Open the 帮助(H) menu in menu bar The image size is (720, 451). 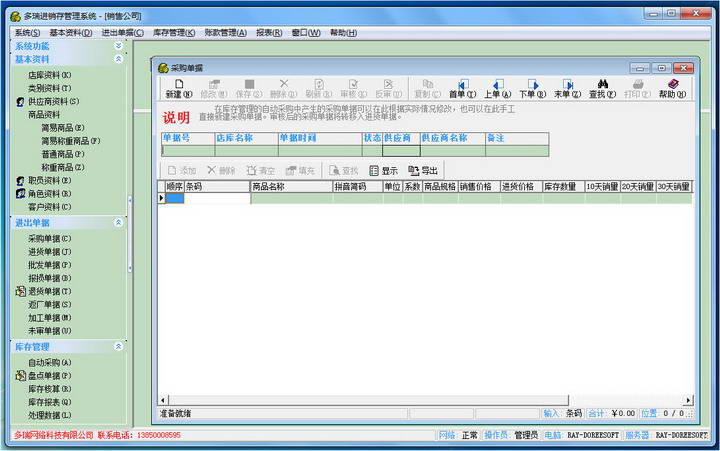point(343,33)
